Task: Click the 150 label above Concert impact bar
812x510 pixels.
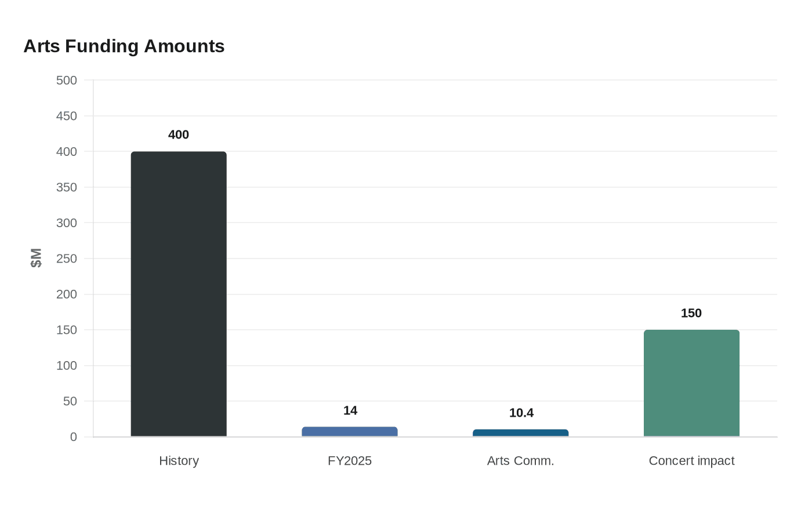Action: [x=691, y=313]
